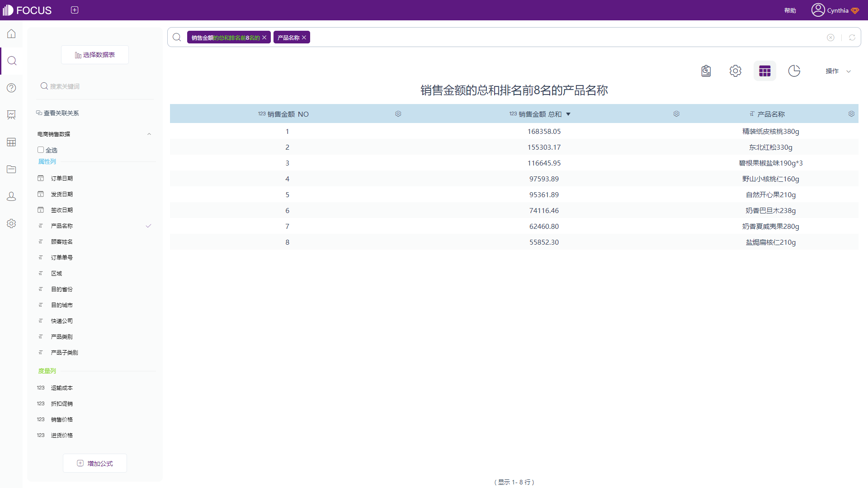Toggle sort arrow on 销售金额 总和 column
Image resolution: width=868 pixels, height=488 pixels.
click(568, 114)
